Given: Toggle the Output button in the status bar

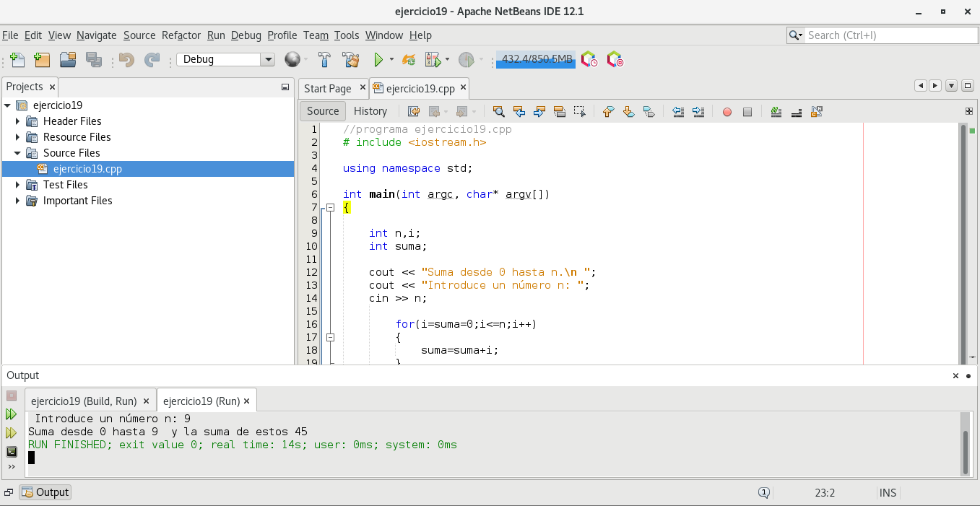Looking at the screenshot, I should (45, 492).
